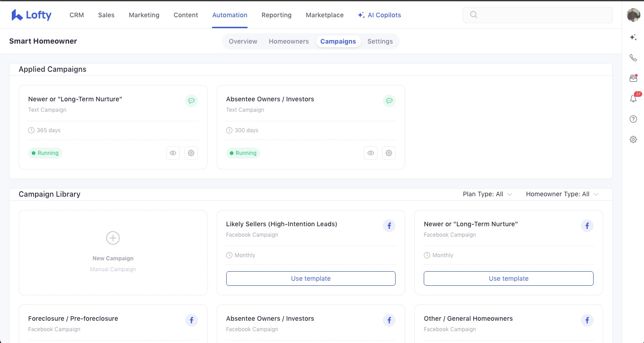
Task: Click eye icon on Absentee Owners campaign
Action: coord(371,153)
